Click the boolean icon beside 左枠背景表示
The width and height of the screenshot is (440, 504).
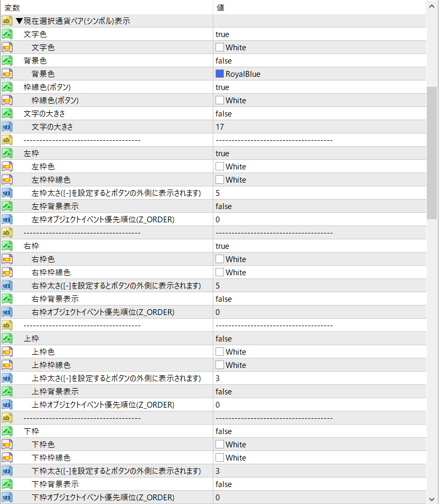pyautogui.click(x=7, y=206)
